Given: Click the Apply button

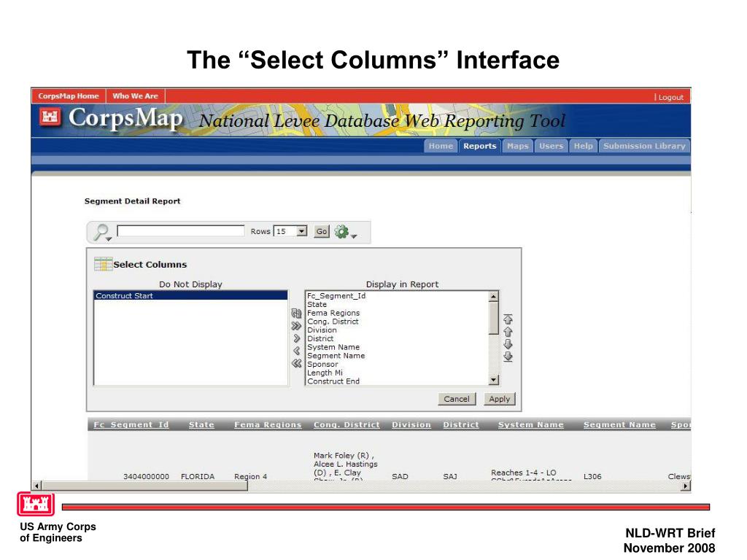Looking at the screenshot, I should click(499, 399).
